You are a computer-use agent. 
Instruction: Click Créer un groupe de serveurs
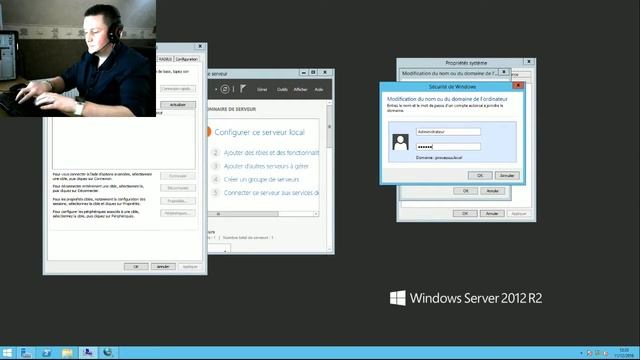pyautogui.click(x=261, y=180)
